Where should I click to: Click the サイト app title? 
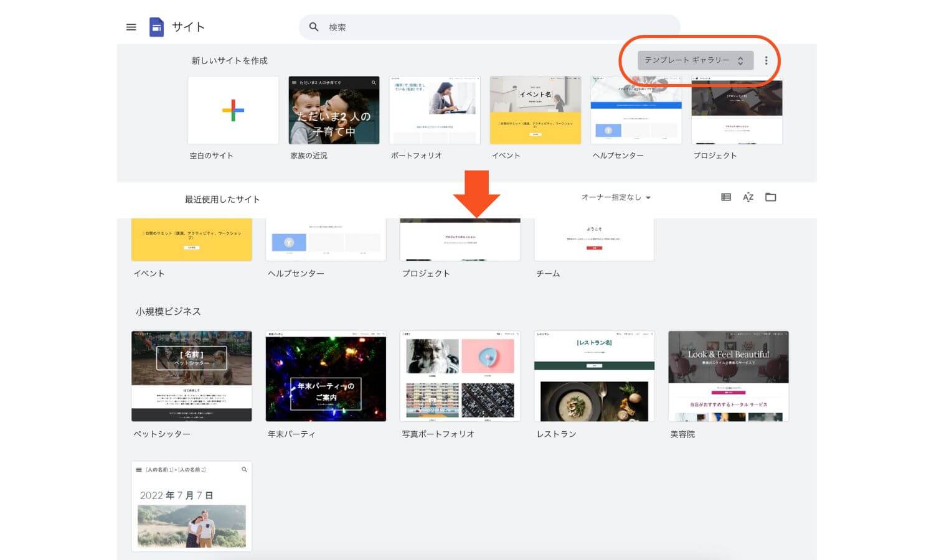(188, 27)
